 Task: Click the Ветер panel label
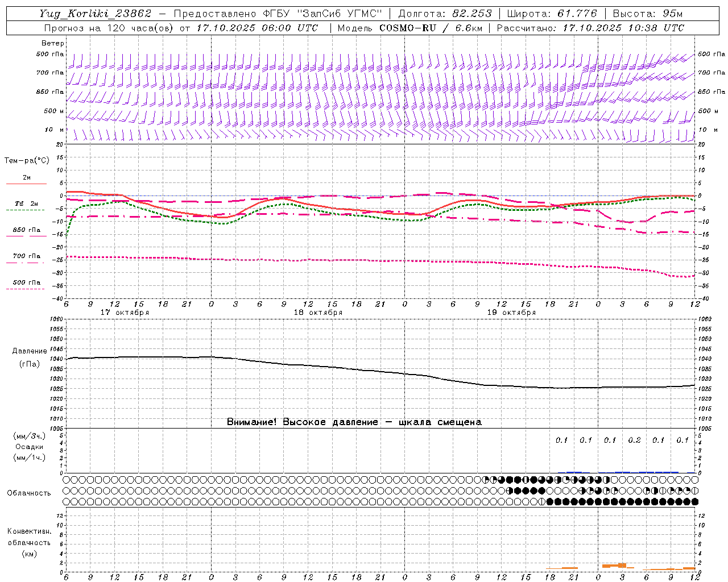53,43
